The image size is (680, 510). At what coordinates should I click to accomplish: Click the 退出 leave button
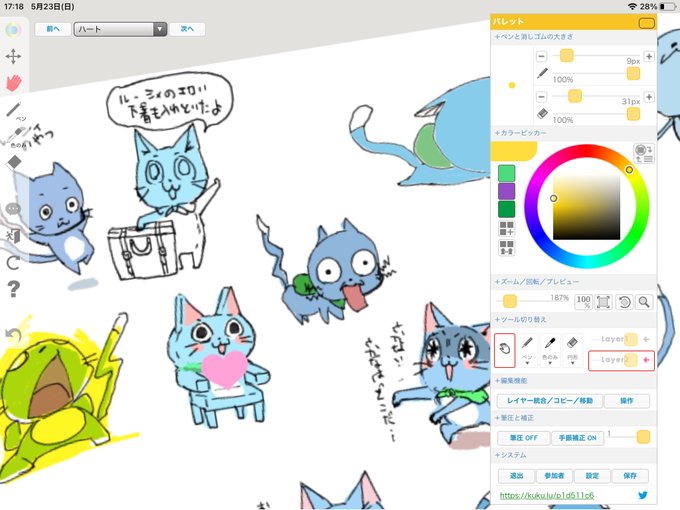click(516, 476)
